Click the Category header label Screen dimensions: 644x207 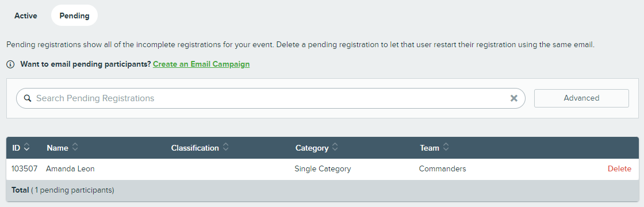click(x=312, y=148)
